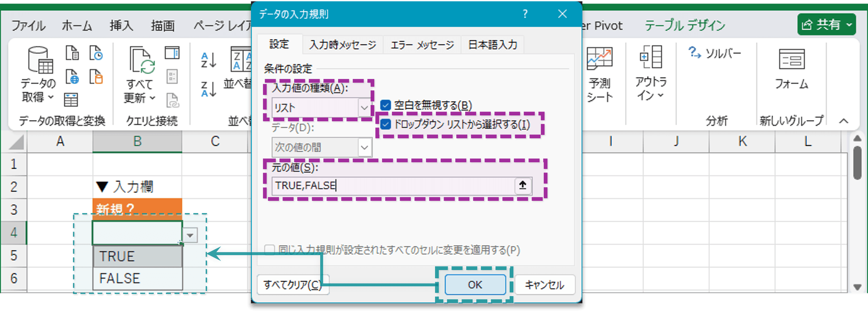Click the すべて更新 (Refresh All) icon
This screenshot has width=868, height=312.
click(142, 60)
